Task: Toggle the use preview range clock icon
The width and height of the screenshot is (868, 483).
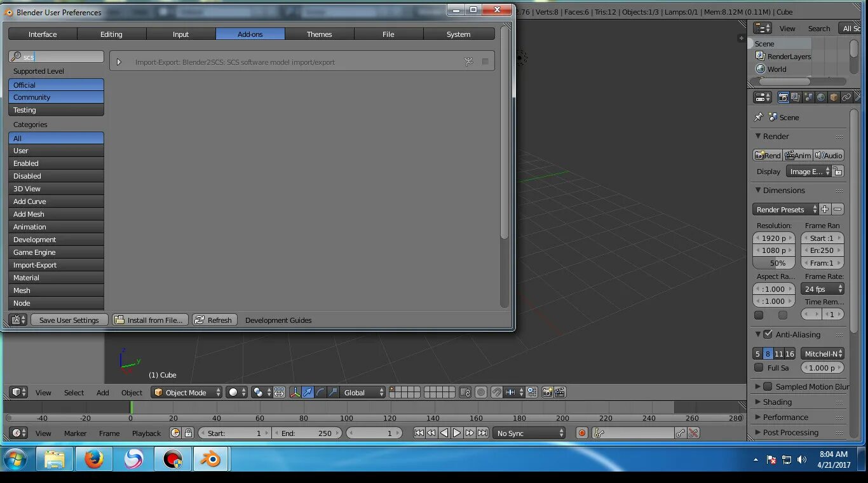Action: click(x=175, y=433)
